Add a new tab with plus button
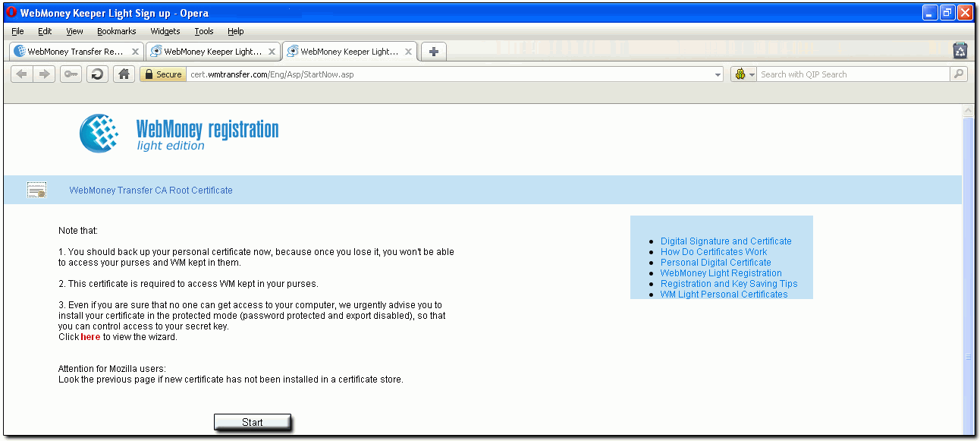 pyautogui.click(x=434, y=52)
